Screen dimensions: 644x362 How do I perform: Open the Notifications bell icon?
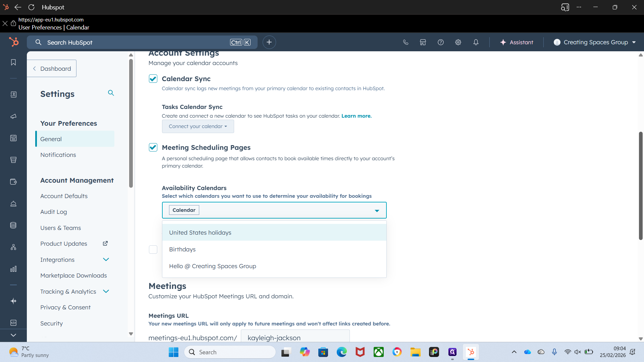[476, 42]
